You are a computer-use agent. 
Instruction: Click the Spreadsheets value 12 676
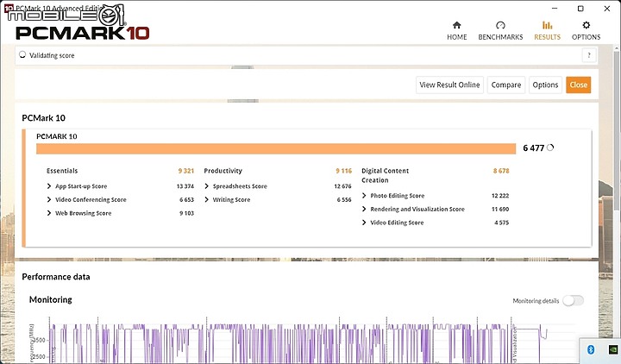pyautogui.click(x=342, y=186)
